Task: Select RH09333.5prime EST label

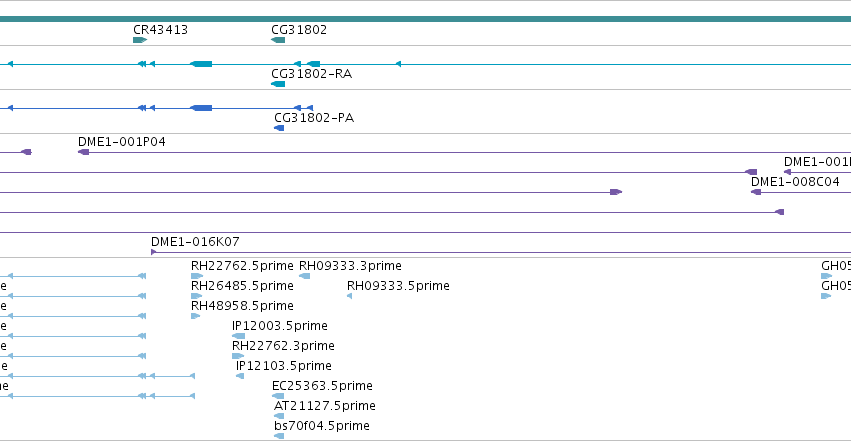Action: tap(398, 286)
